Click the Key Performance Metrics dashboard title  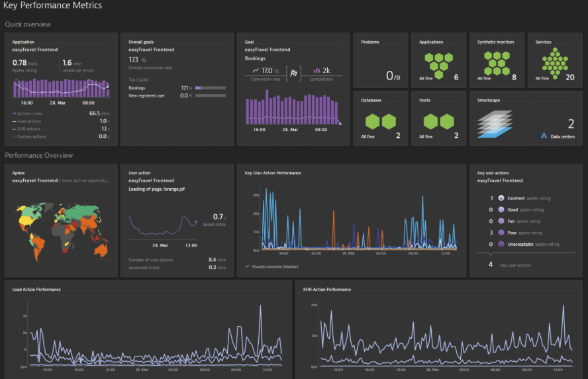[52, 5]
